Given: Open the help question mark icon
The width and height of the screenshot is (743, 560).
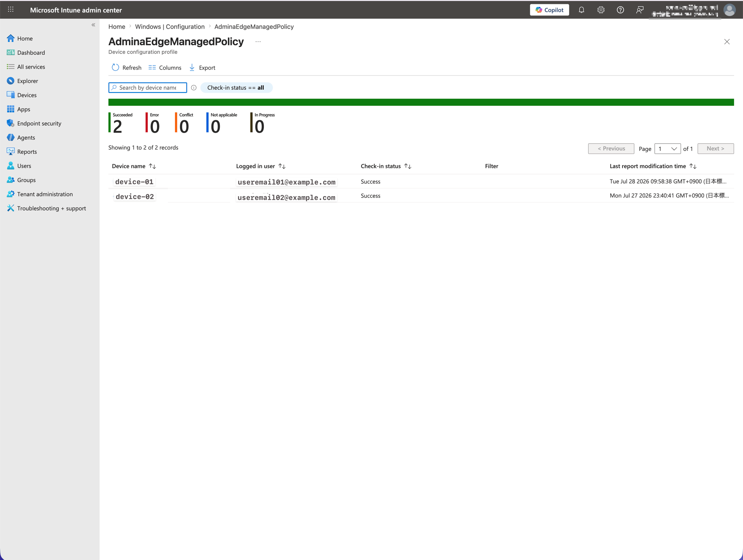Looking at the screenshot, I should 620,10.
